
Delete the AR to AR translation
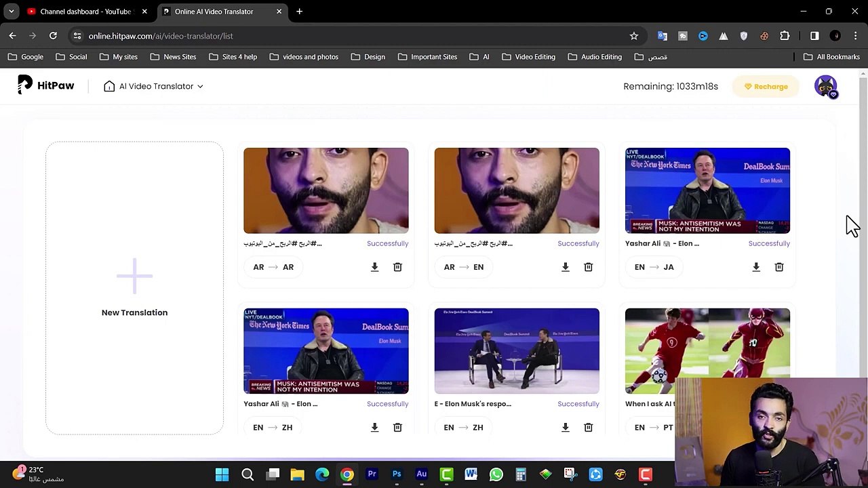tap(397, 267)
